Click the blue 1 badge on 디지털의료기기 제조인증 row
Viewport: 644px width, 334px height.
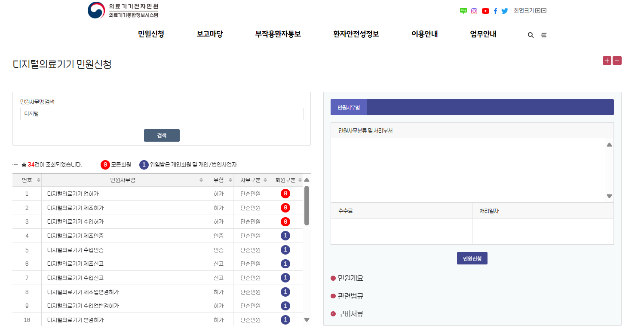(x=285, y=235)
